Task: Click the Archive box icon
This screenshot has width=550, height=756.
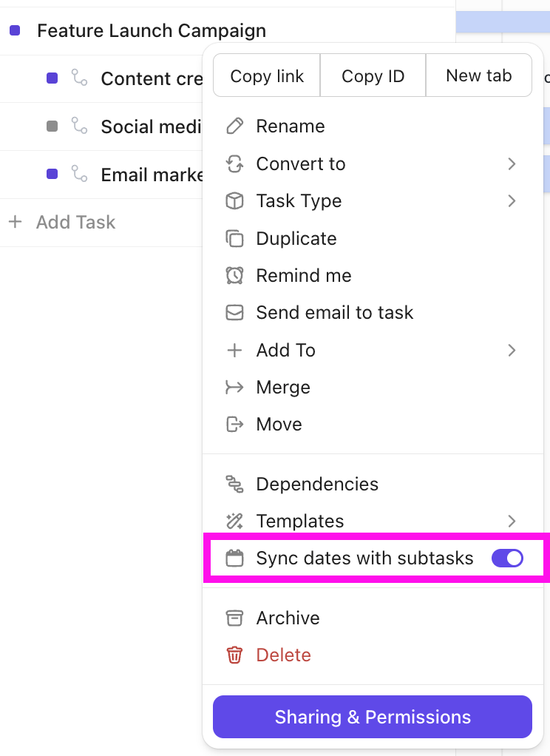Action: [235, 618]
